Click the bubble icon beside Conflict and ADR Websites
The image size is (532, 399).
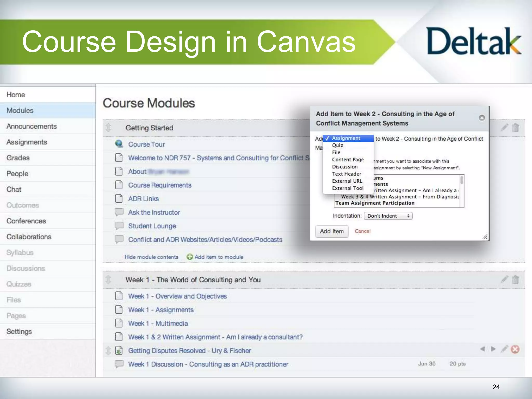pyautogui.click(x=119, y=239)
